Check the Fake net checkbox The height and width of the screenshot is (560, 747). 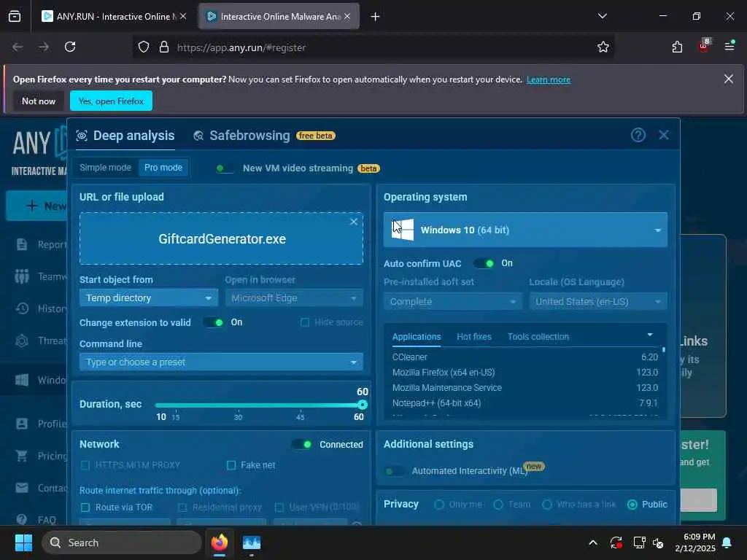pyautogui.click(x=231, y=464)
